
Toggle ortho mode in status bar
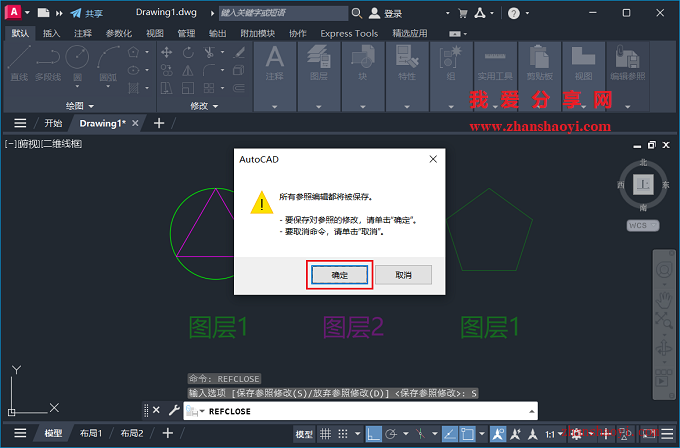[373, 434]
